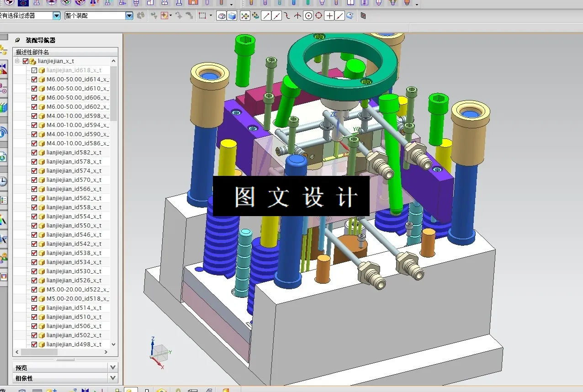The image size is (583, 392).
Task: Click the pin icon beside 装配导航器 title
Action: (x=18, y=40)
